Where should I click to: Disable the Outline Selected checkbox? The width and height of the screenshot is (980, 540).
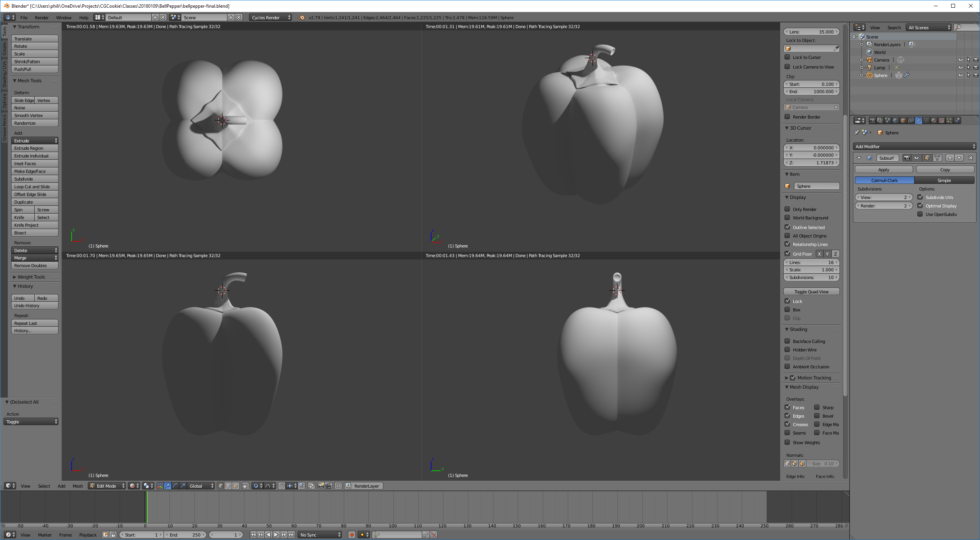(x=788, y=227)
